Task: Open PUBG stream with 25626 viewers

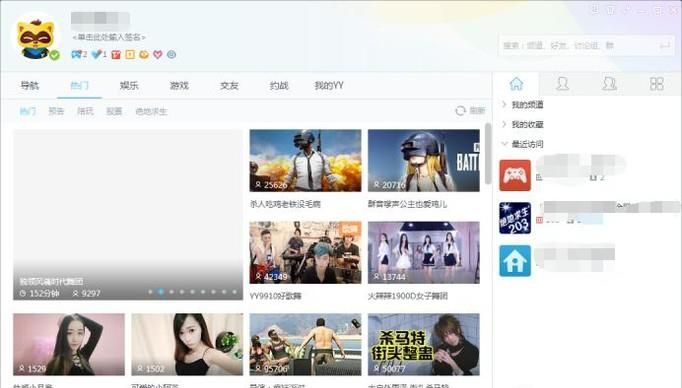Action: click(x=305, y=161)
